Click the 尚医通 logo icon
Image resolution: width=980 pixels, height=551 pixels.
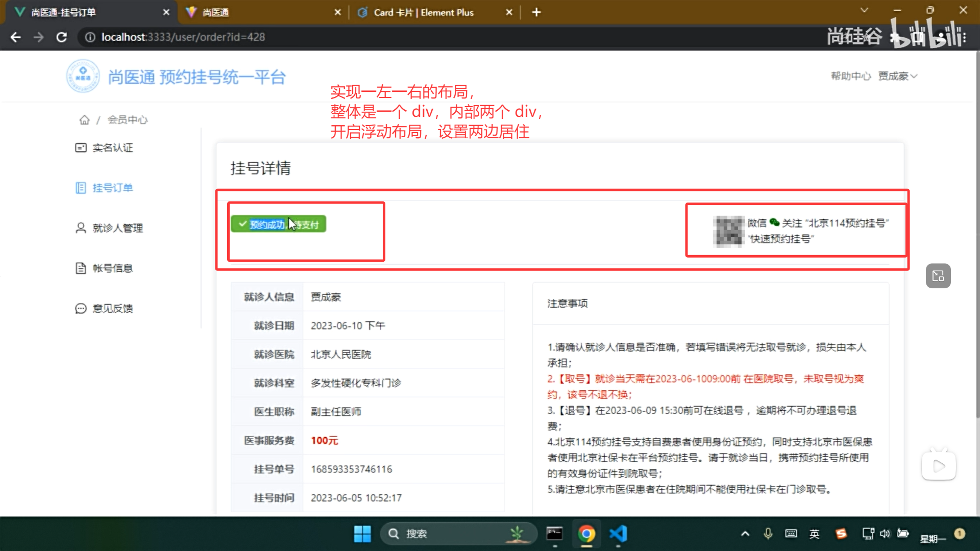pos(83,77)
